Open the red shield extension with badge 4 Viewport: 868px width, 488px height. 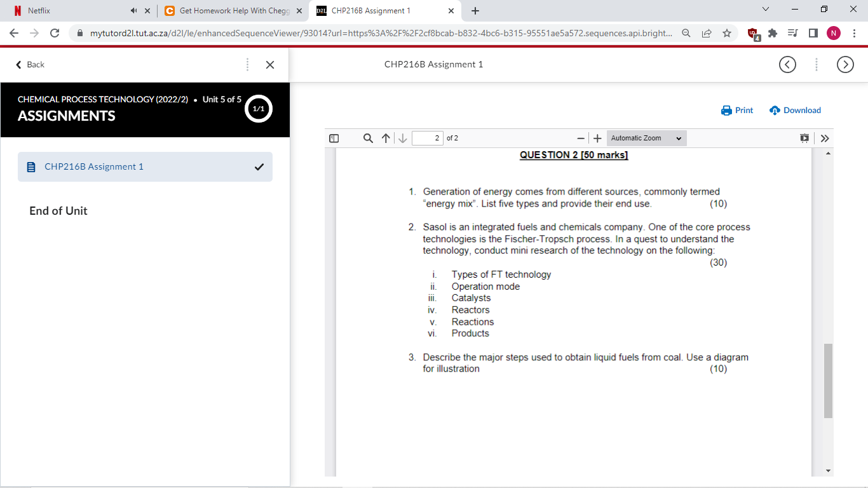(753, 34)
